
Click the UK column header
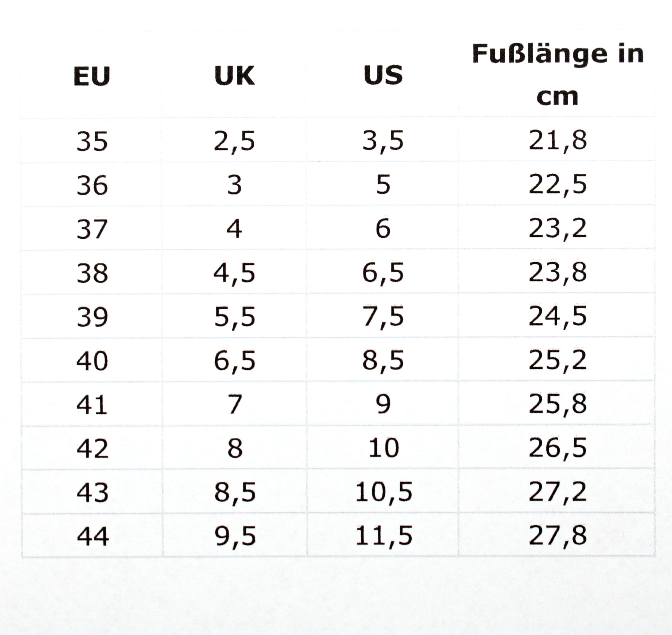pyautogui.click(x=234, y=76)
